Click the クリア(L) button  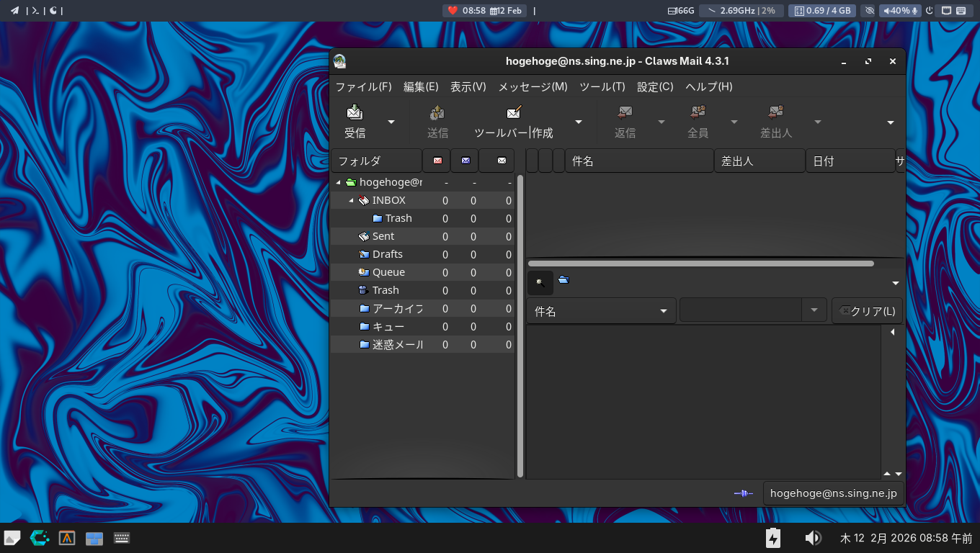point(867,311)
